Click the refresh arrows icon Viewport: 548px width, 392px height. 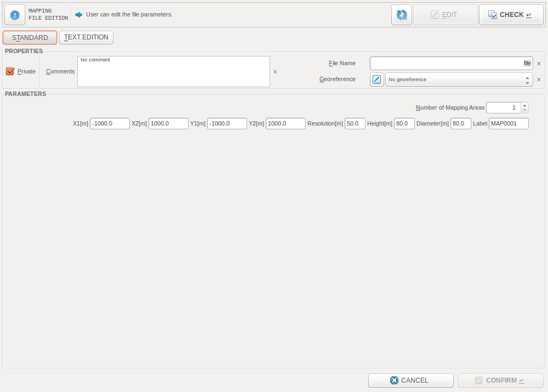(x=402, y=15)
